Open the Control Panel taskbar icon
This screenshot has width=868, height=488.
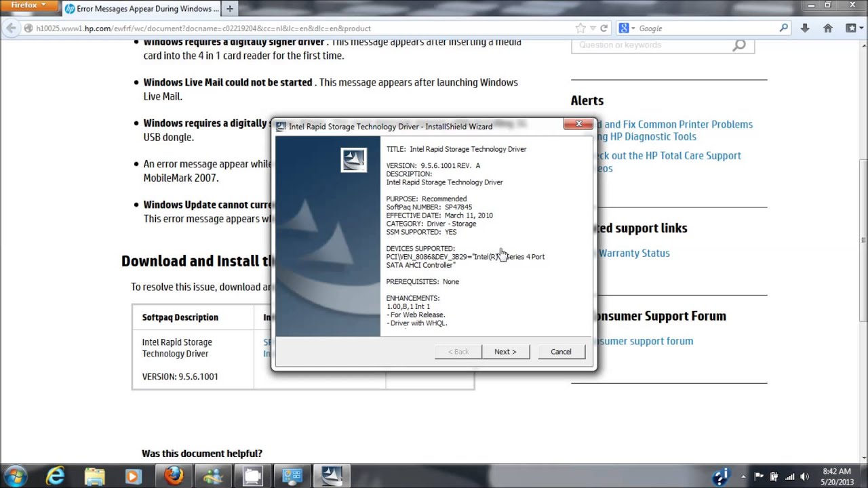[x=292, y=476]
